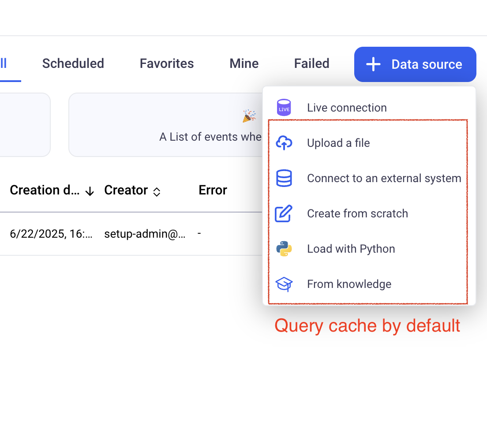Click the party popper emoji icon
The height and width of the screenshot is (448, 487).
(249, 116)
